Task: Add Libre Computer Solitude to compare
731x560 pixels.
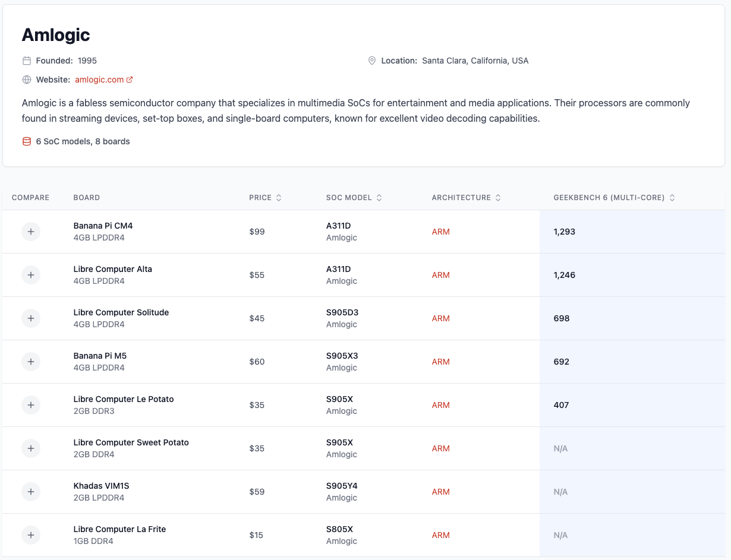Action: click(x=31, y=318)
